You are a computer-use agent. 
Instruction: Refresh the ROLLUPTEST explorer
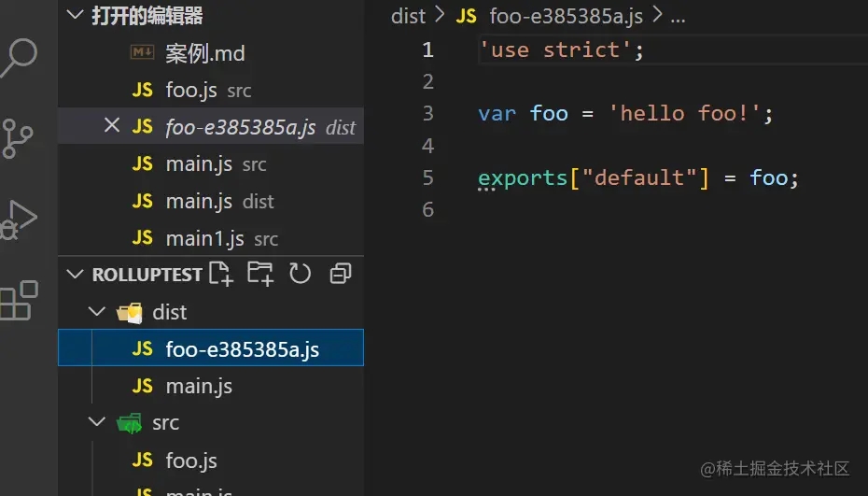300,274
